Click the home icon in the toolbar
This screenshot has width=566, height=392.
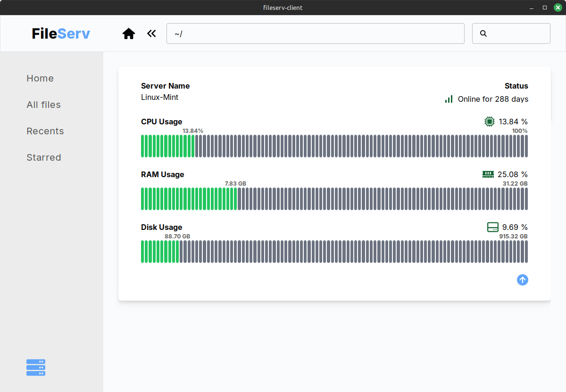pos(128,33)
